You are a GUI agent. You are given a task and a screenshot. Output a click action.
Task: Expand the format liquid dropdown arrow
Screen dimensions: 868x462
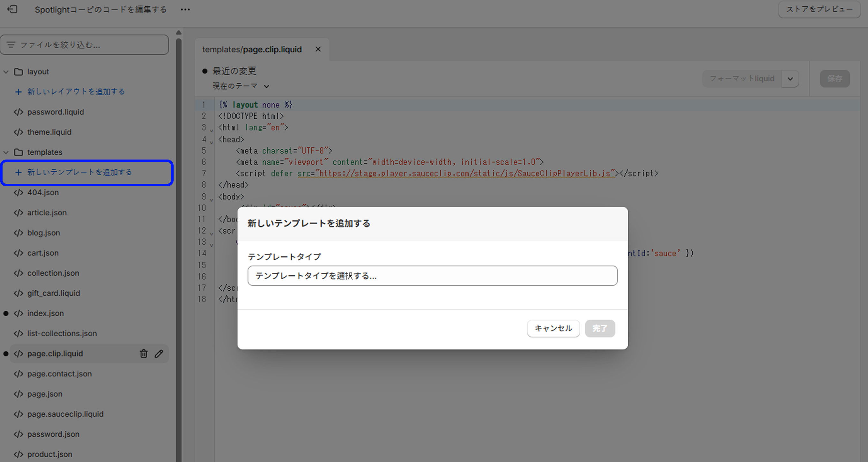(790, 78)
